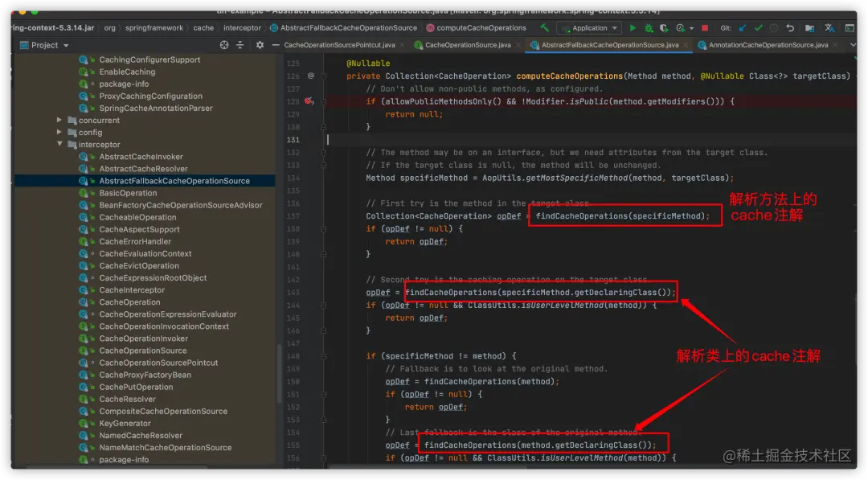Select AbstractFallbackCacheOperationSource.java tab
The image size is (868, 480).
pyautogui.click(x=609, y=45)
